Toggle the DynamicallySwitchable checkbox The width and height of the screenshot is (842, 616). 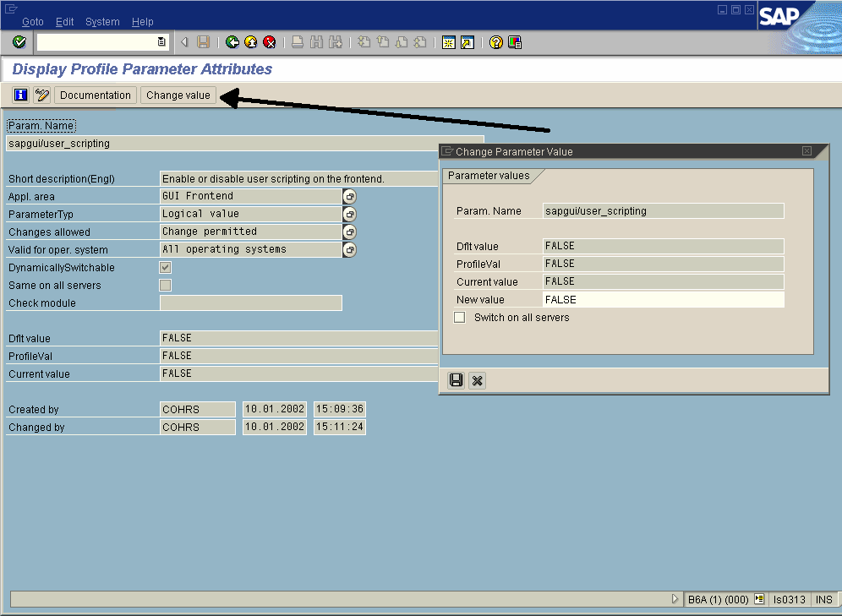point(166,268)
